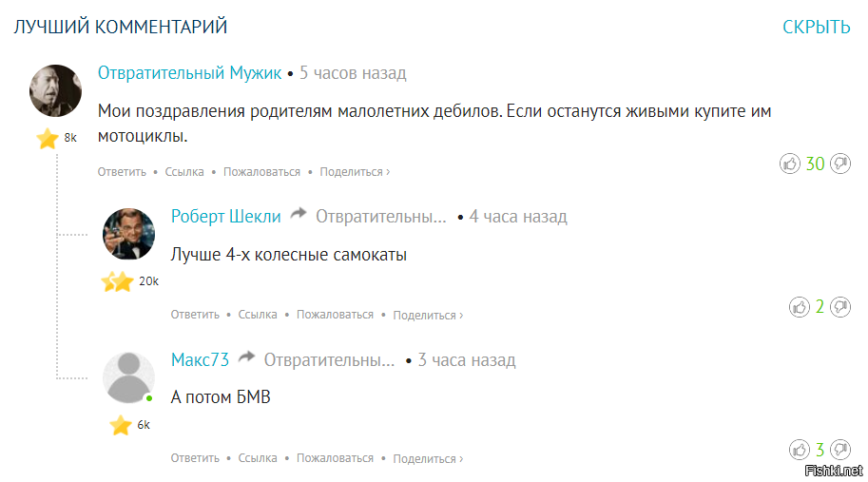The width and height of the screenshot is (868, 482).
Task: Click Ответить under Роберт Шекли's comment
Action: [195, 315]
